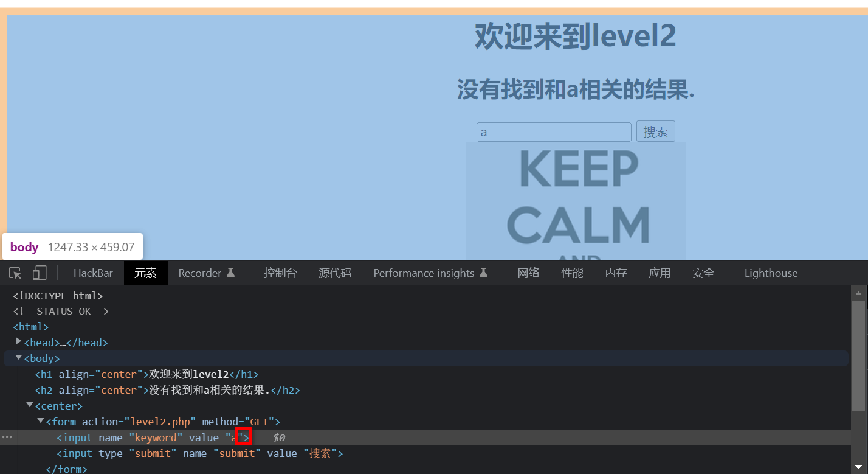This screenshot has width=868, height=474.
Task: Toggle the device toolbar emulation icon
Action: pos(39,273)
